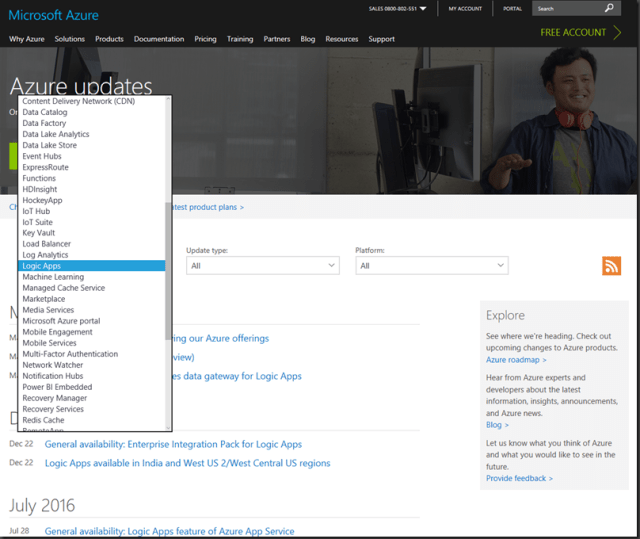Open the Azure roadmap link

516,360
